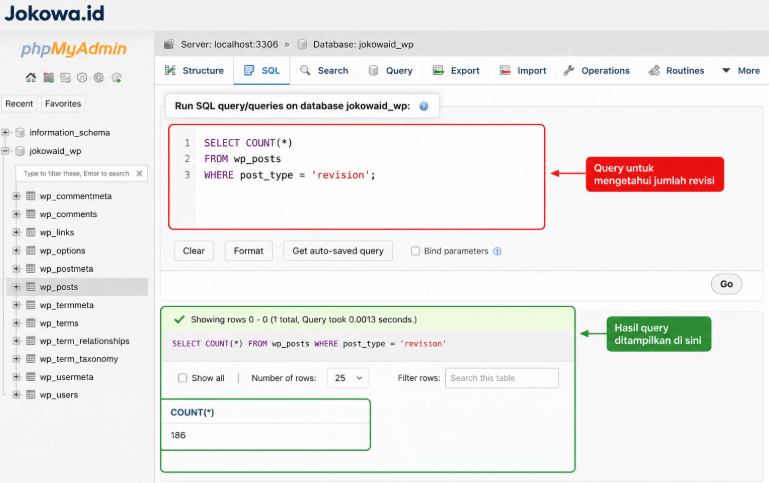Open the wp_postmeta table
Screen dimensions: 769x483
pyautogui.click(x=67, y=269)
